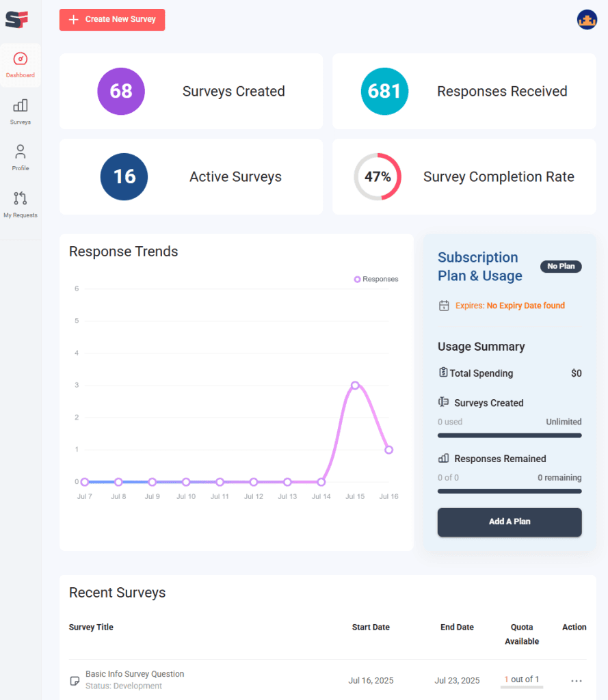Click the Jul 23, 2025 end date cell
This screenshot has width=608, height=700.
coord(457,681)
